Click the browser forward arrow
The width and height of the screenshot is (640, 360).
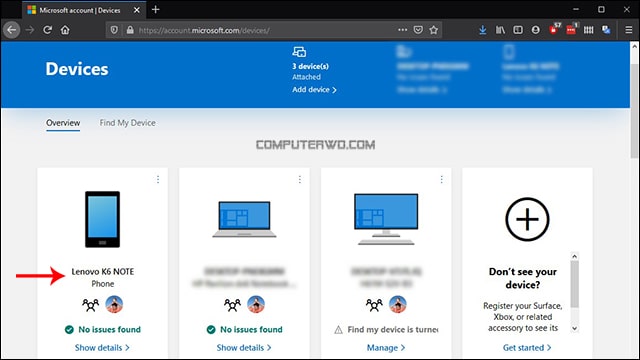coord(30,30)
